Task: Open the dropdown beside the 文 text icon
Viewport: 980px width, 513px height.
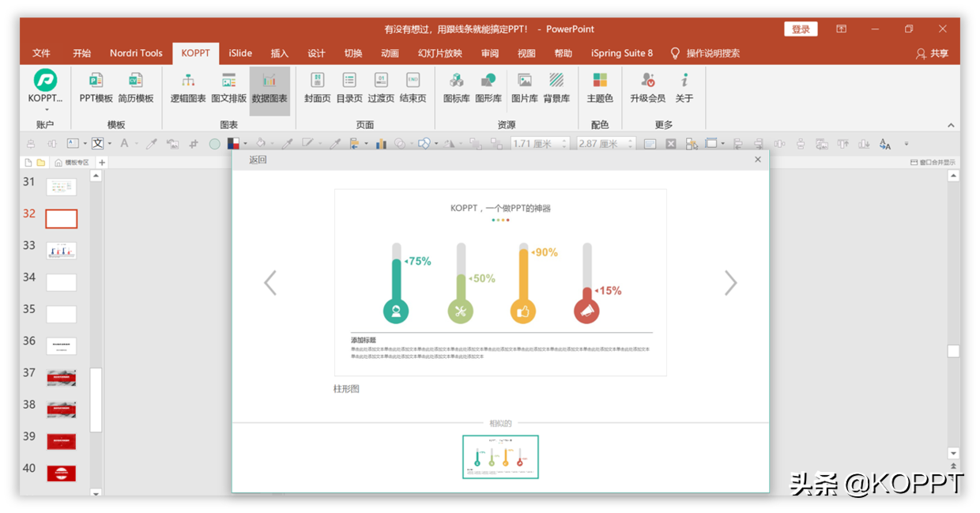Action: pos(109,144)
